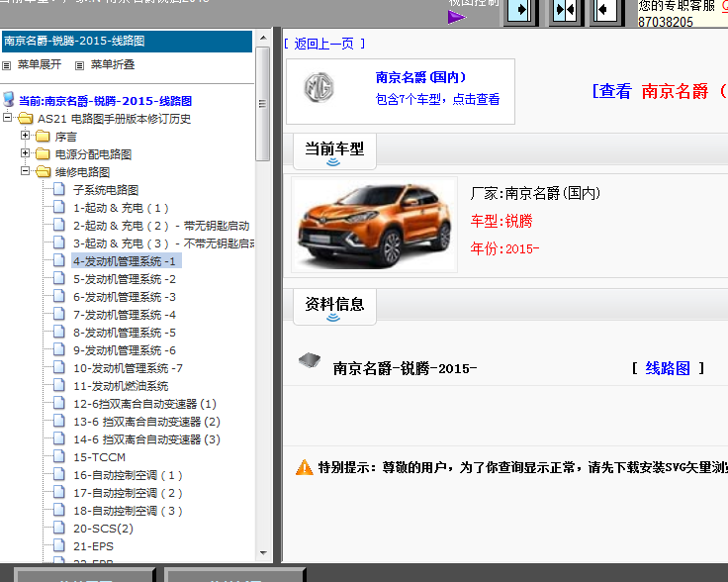Screen dimensions: 728x582
Task: Click the menu expand icon next to 菜单展开
Action: pos(6,65)
